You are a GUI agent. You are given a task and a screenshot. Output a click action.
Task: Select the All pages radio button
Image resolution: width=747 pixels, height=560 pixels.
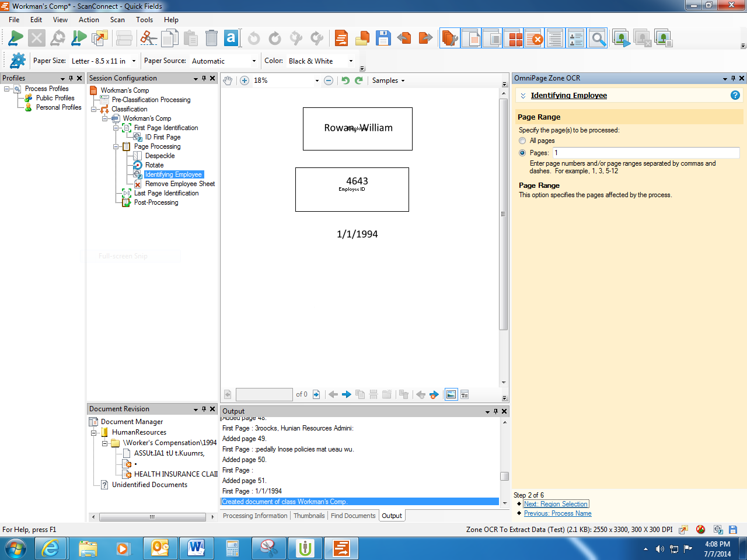(x=522, y=141)
